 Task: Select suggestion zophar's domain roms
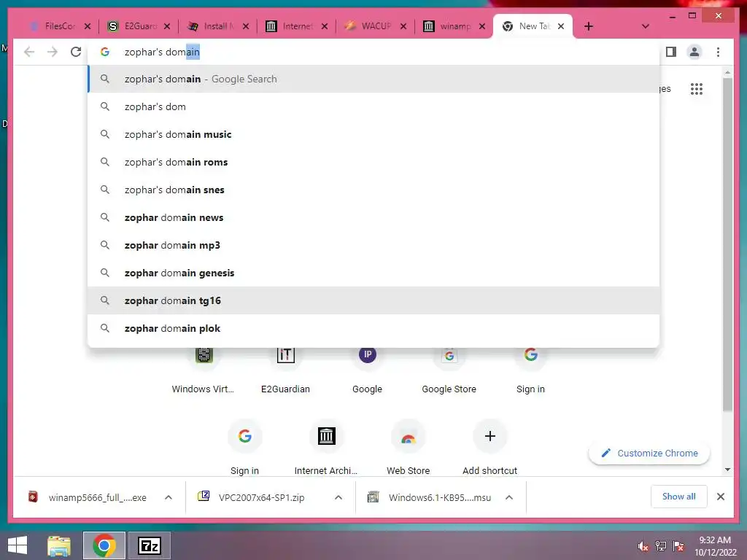pos(374,162)
